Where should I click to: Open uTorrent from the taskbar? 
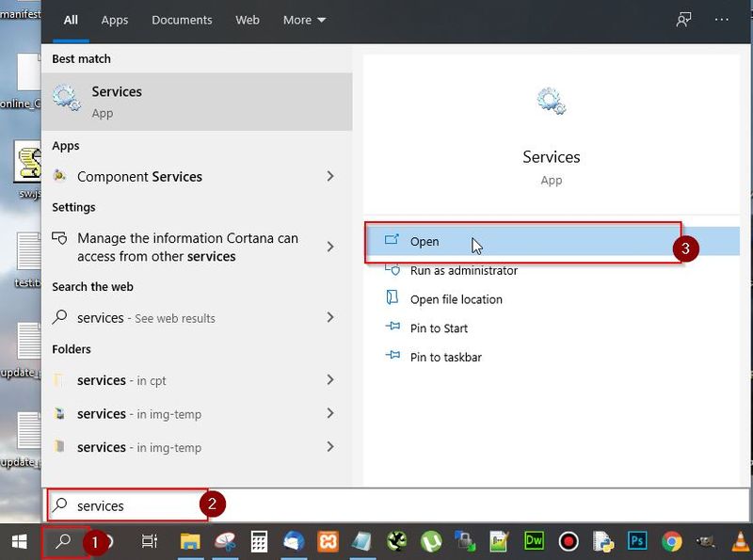pos(431,542)
